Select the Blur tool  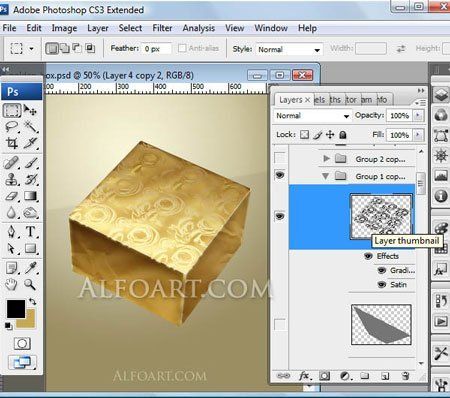click(x=12, y=212)
